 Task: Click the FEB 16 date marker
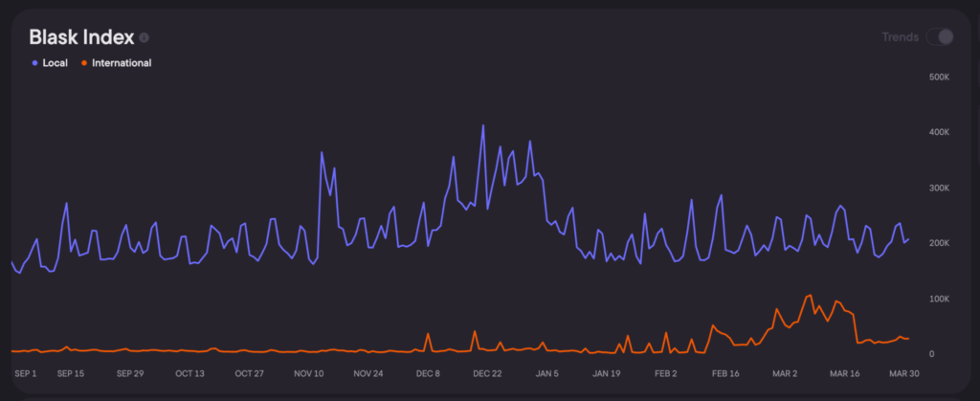(x=724, y=373)
